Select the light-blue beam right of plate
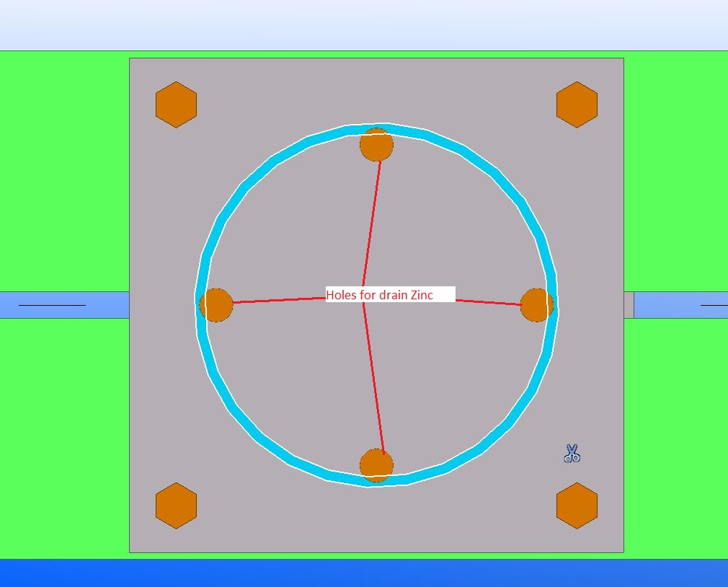Image resolution: width=728 pixels, height=587 pixels. [670, 310]
